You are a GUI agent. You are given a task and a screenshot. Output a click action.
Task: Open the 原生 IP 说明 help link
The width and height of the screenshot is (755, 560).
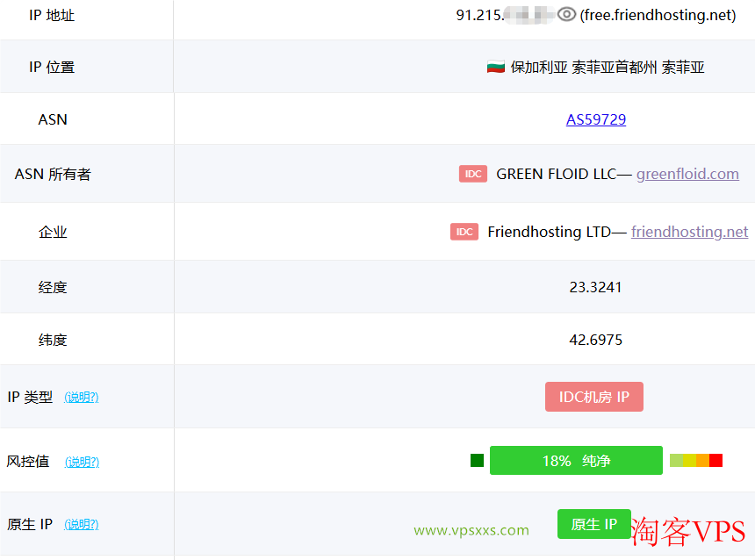tap(82, 524)
